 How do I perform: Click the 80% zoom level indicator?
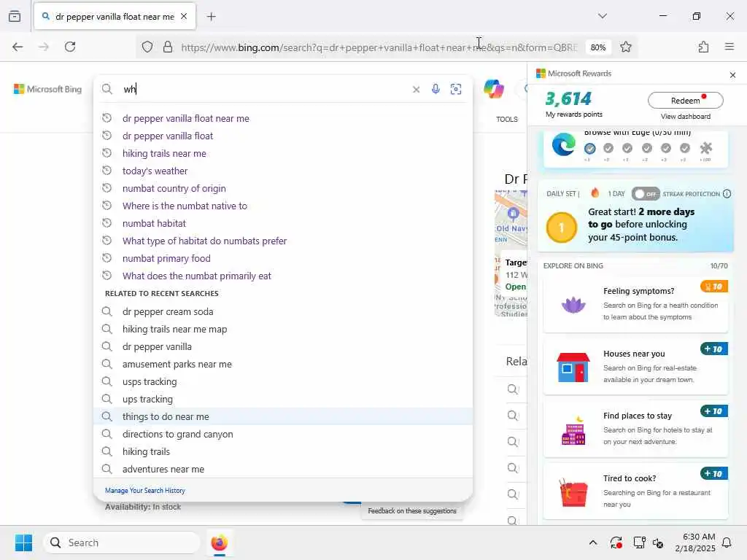click(598, 47)
